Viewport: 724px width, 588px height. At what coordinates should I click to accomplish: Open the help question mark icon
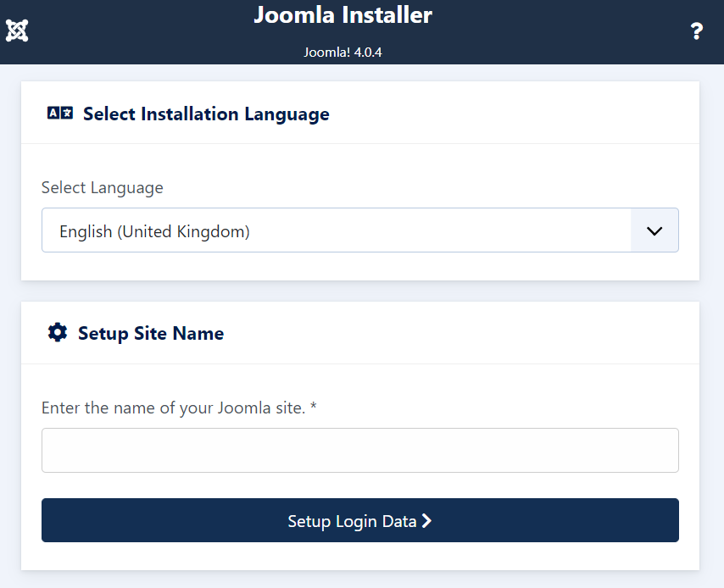click(x=697, y=31)
